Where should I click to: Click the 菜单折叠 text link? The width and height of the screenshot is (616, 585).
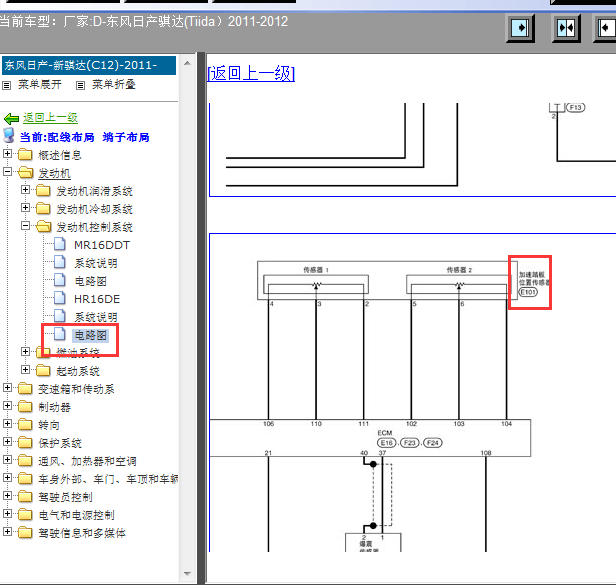pos(114,84)
